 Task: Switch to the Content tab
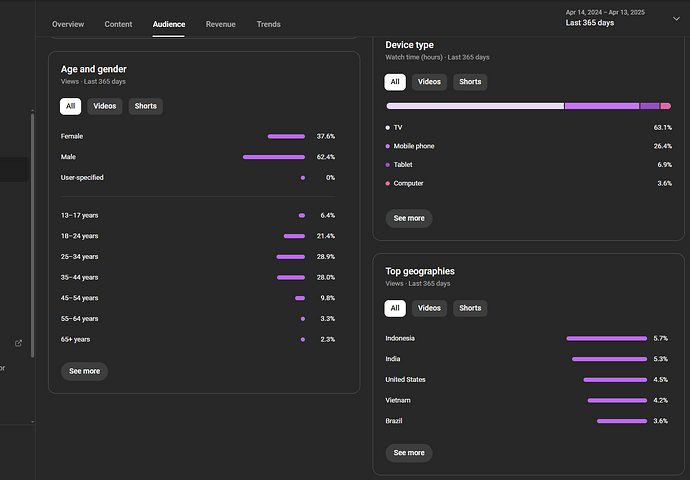click(x=118, y=24)
